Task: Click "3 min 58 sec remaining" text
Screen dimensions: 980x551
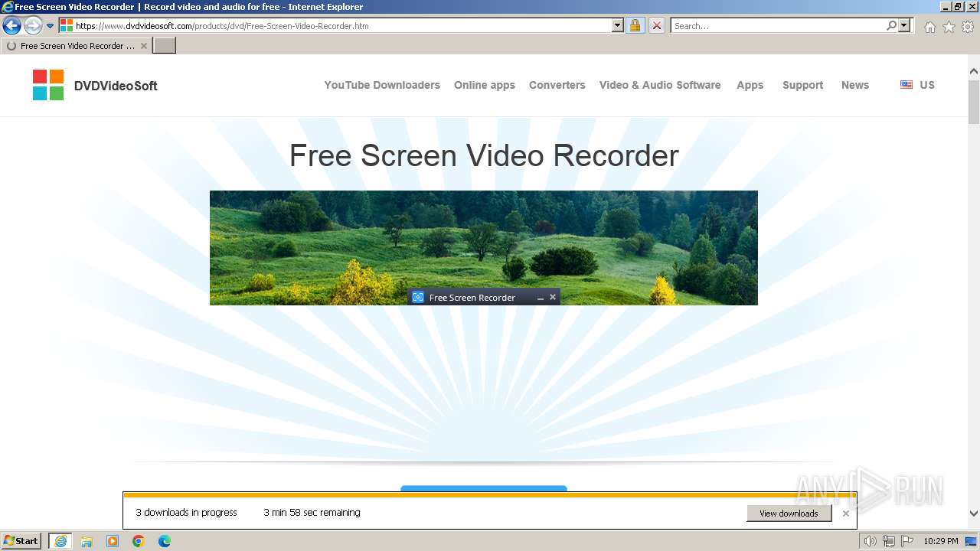Action: (312, 513)
